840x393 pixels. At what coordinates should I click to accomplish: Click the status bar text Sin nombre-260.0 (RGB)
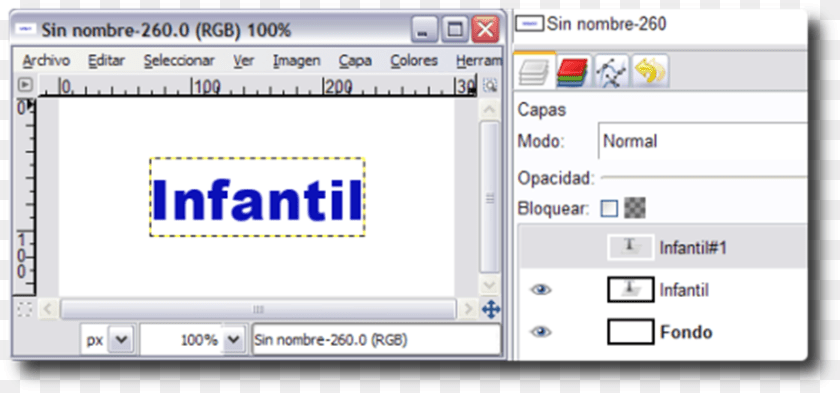point(331,340)
